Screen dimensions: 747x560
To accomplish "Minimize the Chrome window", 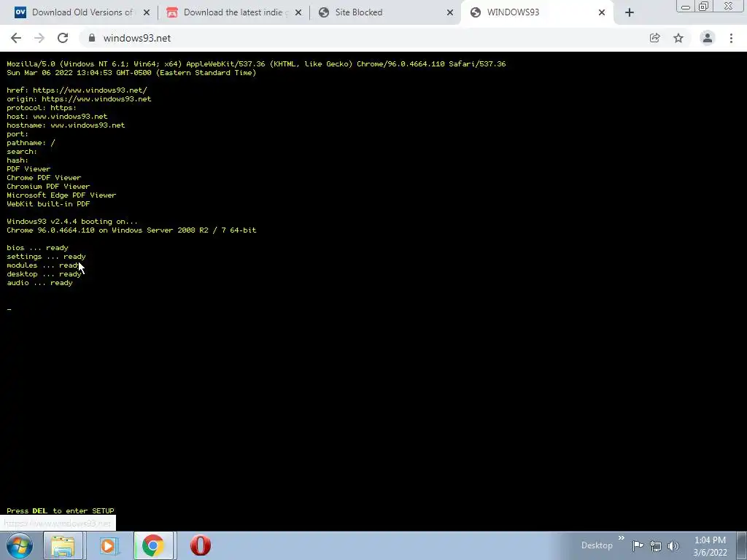I will coord(686,7).
